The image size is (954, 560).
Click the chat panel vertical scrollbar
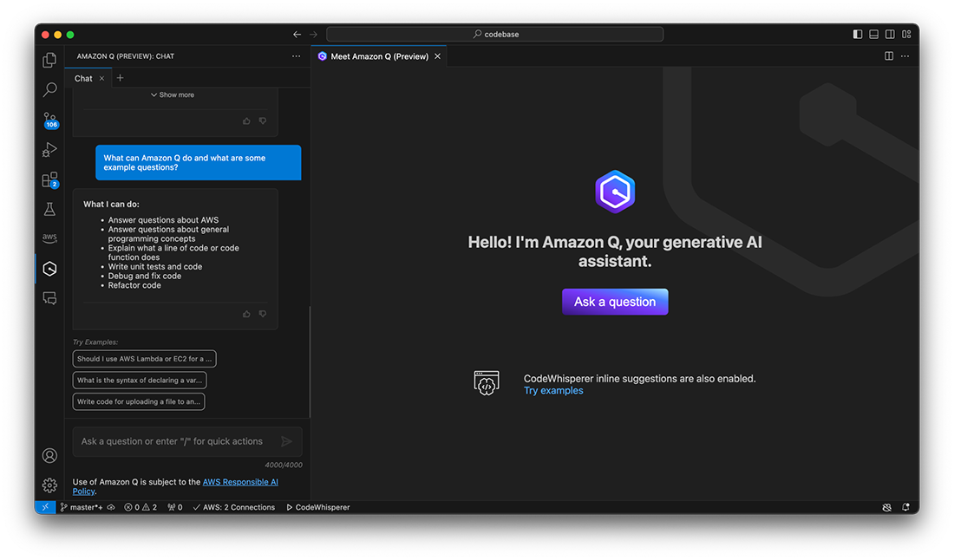(x=310, y=361)
